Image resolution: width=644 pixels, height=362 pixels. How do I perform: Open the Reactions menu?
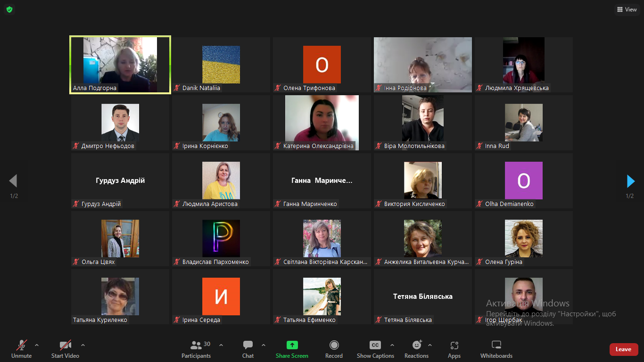point(416,349)
